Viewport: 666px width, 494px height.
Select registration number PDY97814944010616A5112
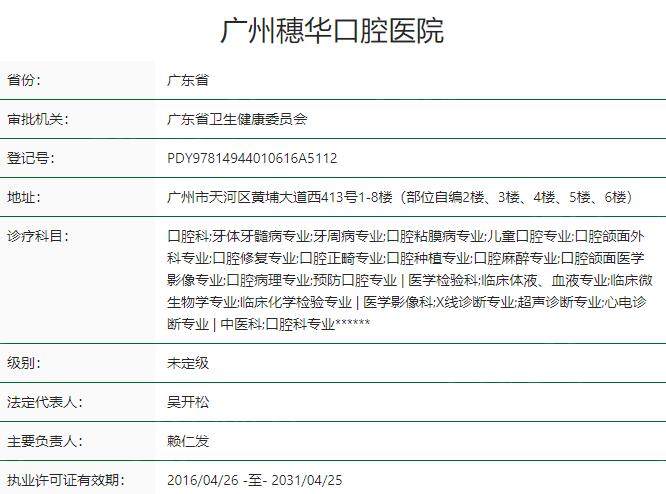tap(252, 158)
